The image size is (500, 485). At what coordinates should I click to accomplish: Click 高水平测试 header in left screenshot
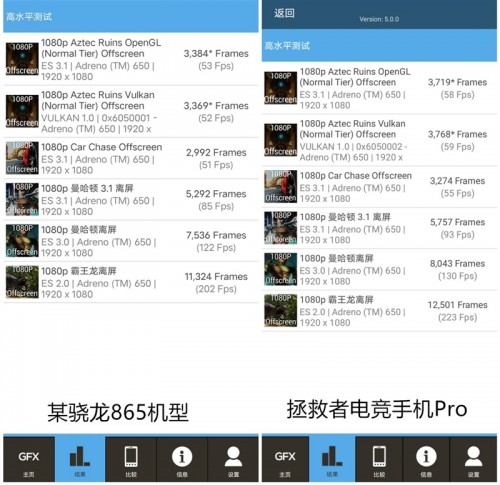pyautogui.click(x=29, y=17)
